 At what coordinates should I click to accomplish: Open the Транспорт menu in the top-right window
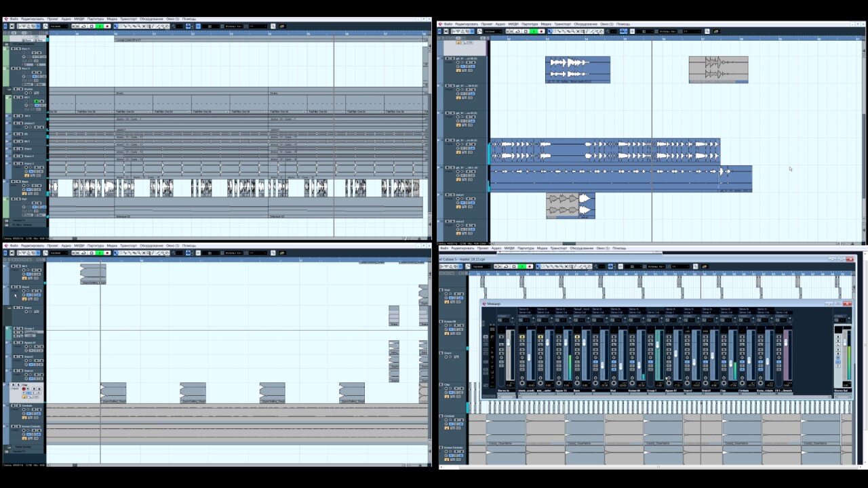click(562, 24)
